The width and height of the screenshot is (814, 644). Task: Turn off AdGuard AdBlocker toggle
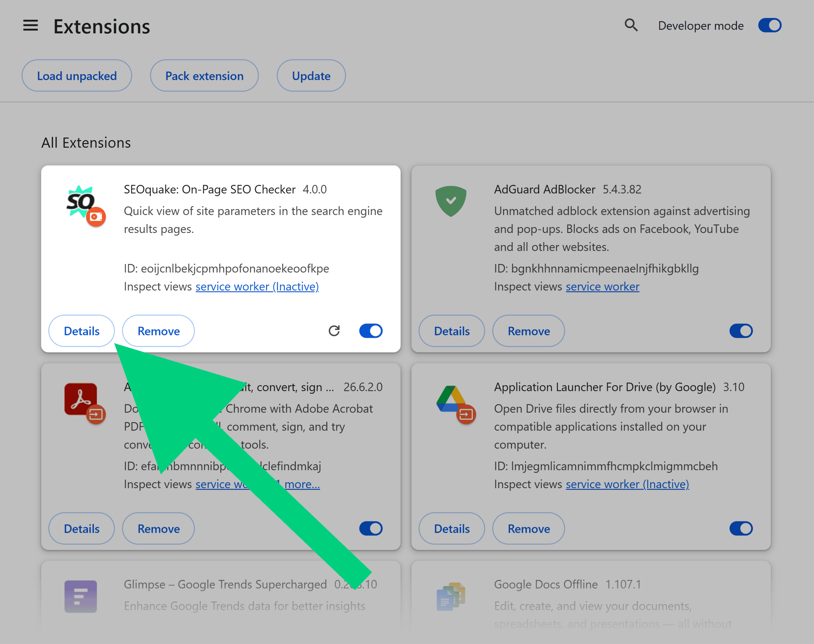pyautogui.click(x=741, y=331)
